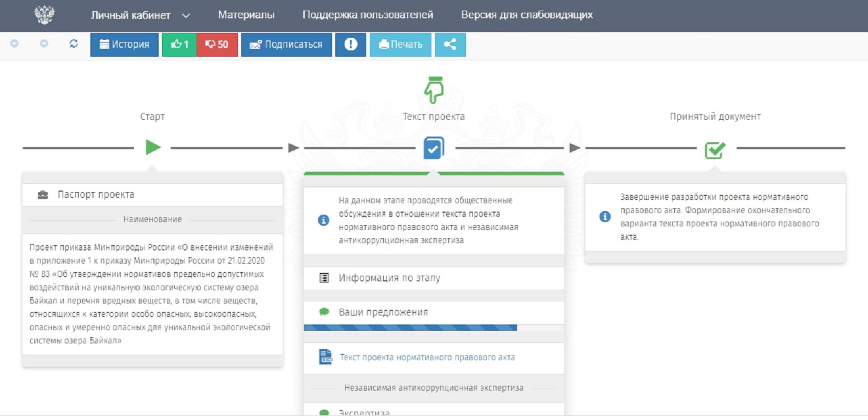Click Независимая антикоррупционная экспертиза heading
The width and height of the screenshot is (868, 420).
point(434,388)
